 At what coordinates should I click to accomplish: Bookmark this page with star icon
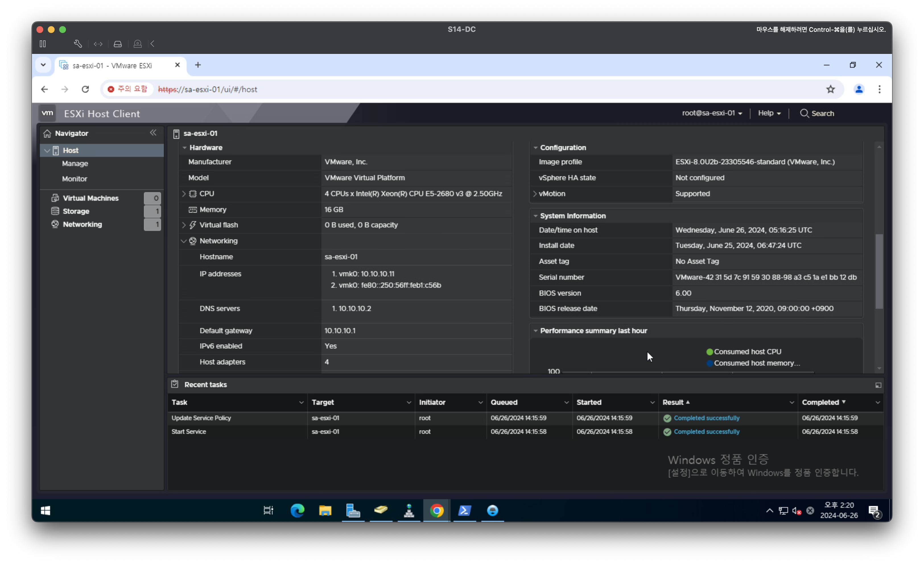[830, 89]
